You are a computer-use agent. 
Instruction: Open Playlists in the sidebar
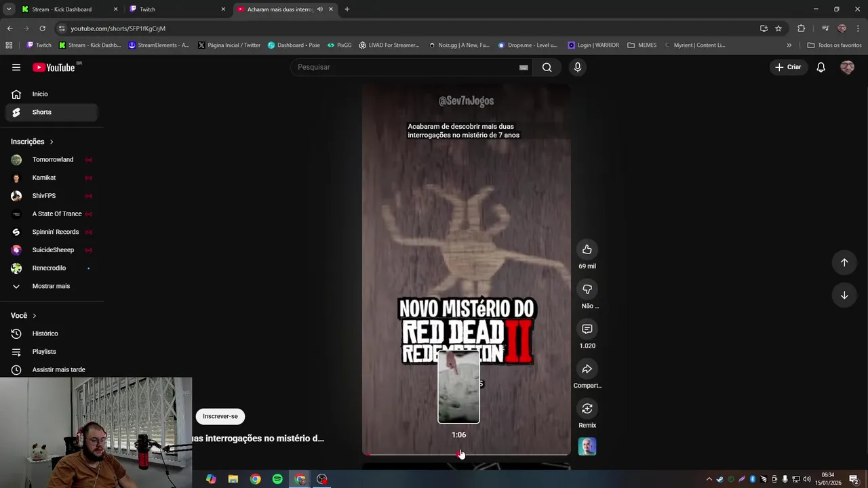click(51, 352)
